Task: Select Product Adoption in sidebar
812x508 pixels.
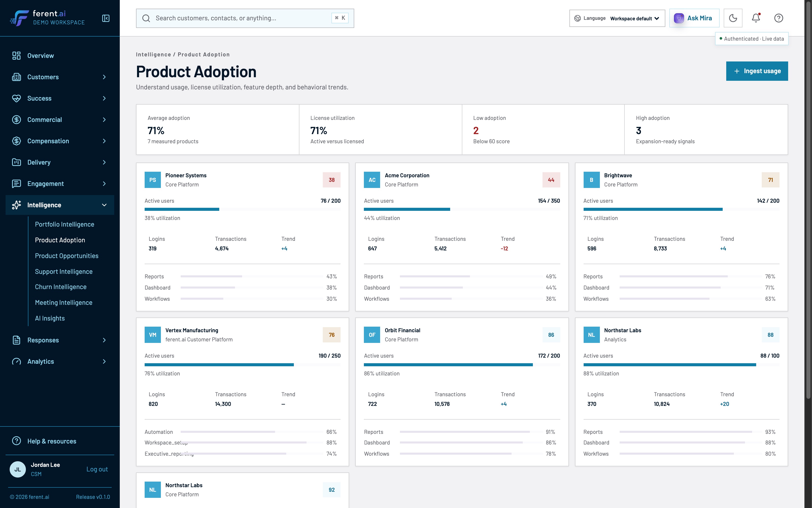Action: click(60, 240)
